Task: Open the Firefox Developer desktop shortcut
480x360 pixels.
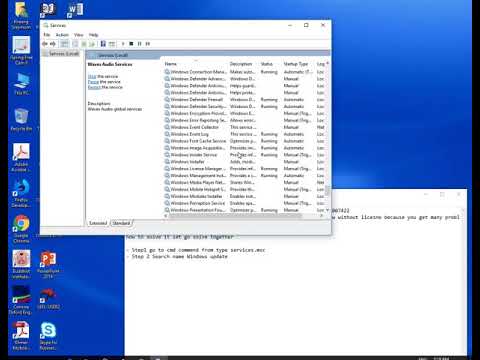Action: tap(21, 193)
